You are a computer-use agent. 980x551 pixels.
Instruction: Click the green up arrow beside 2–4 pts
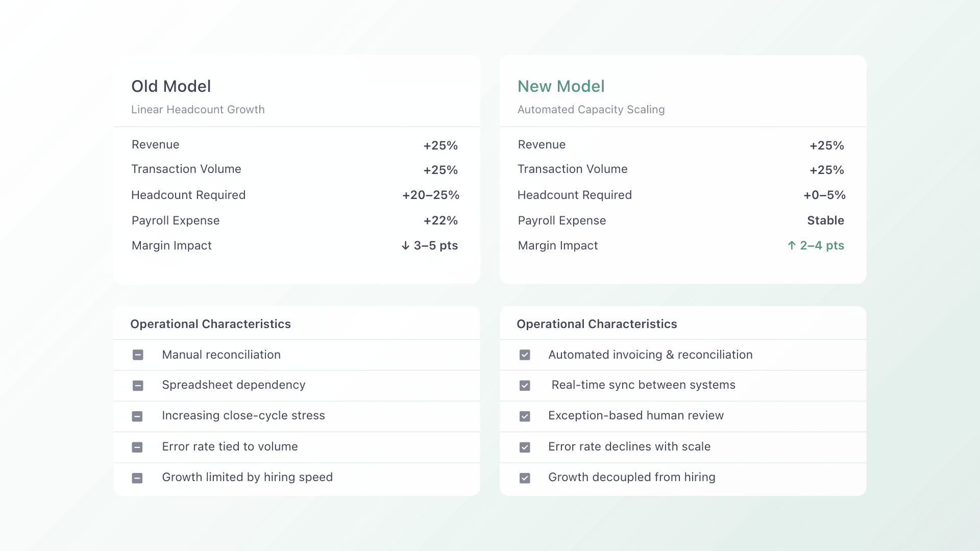[792, 245]
